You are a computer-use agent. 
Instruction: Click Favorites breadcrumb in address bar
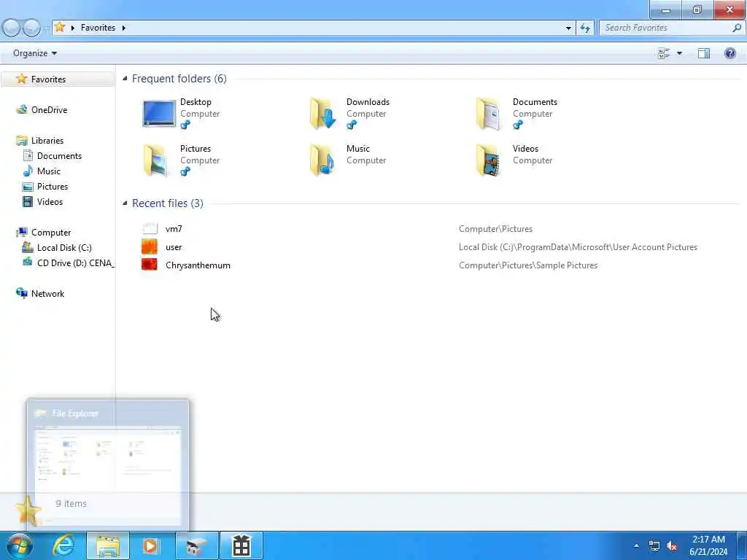tap(98, 28)
